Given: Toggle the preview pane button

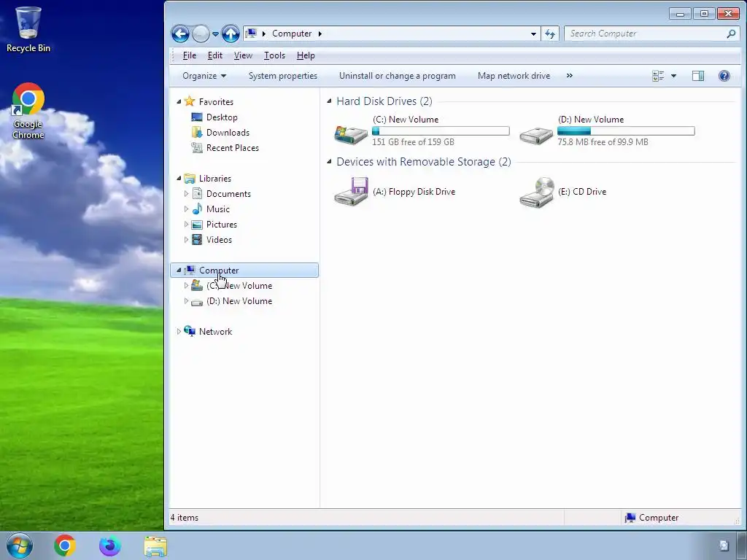Looking at the screenshot, I should click(x=698, y=76).
